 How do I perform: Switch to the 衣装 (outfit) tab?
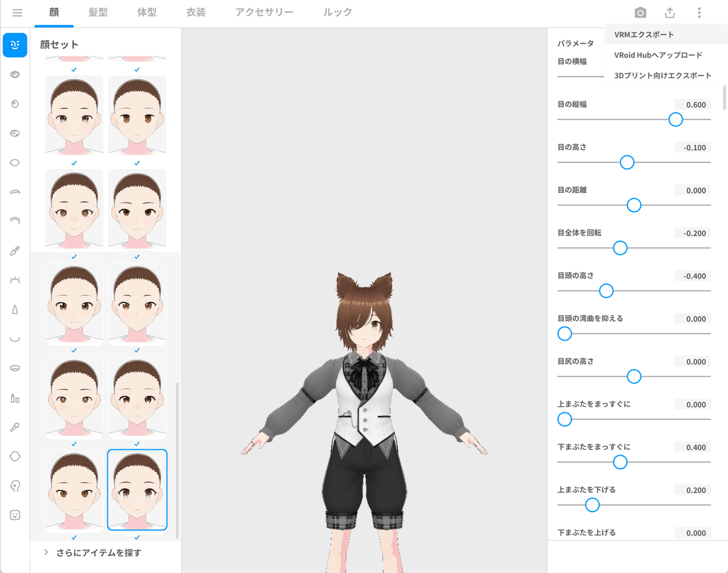196,12
